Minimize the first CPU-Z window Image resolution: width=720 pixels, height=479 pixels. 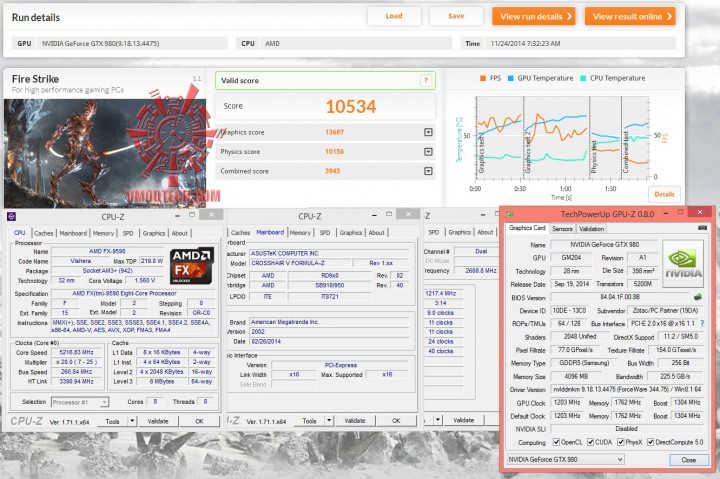177,215
